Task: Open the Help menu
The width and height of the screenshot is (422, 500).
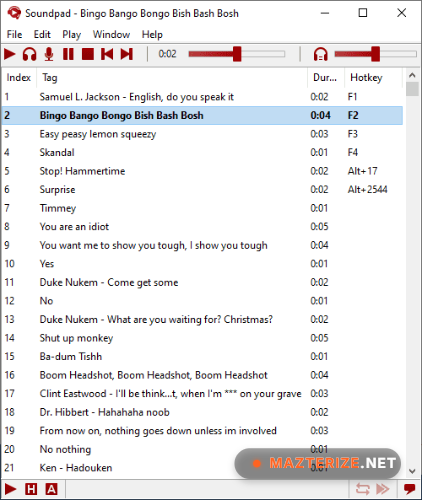Action: click(152, 34)
